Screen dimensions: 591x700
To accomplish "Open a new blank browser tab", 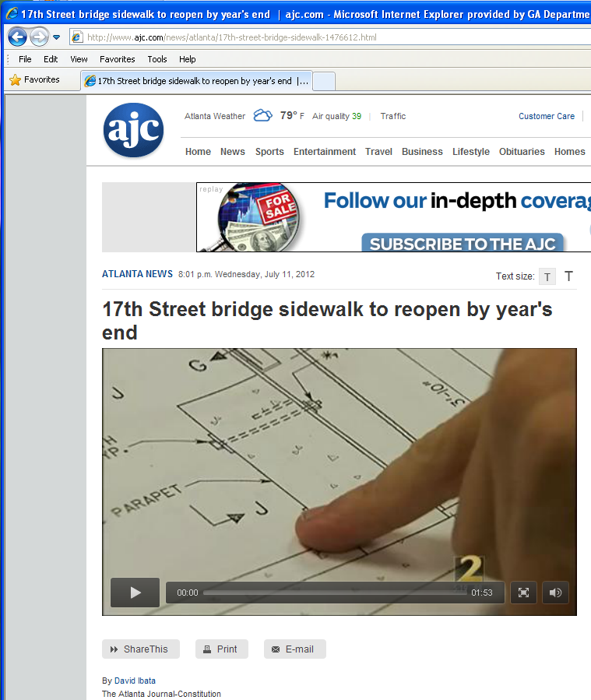I will coord(324,81).
